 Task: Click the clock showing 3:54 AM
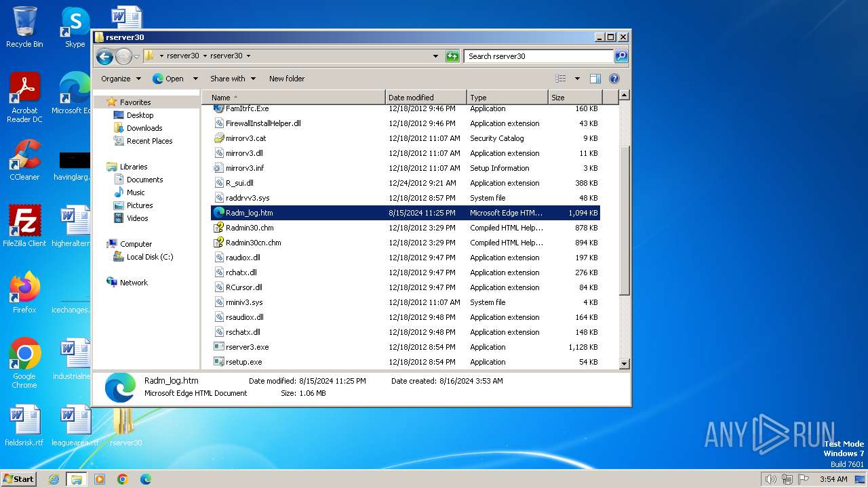(833, 479)
